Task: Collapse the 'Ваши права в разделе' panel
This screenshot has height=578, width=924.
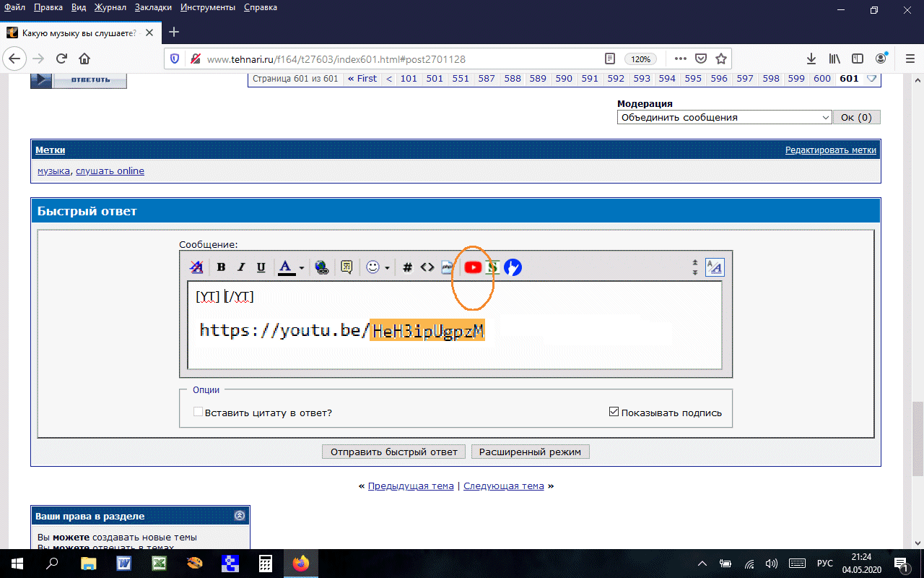Action: [x=240, y=516]
